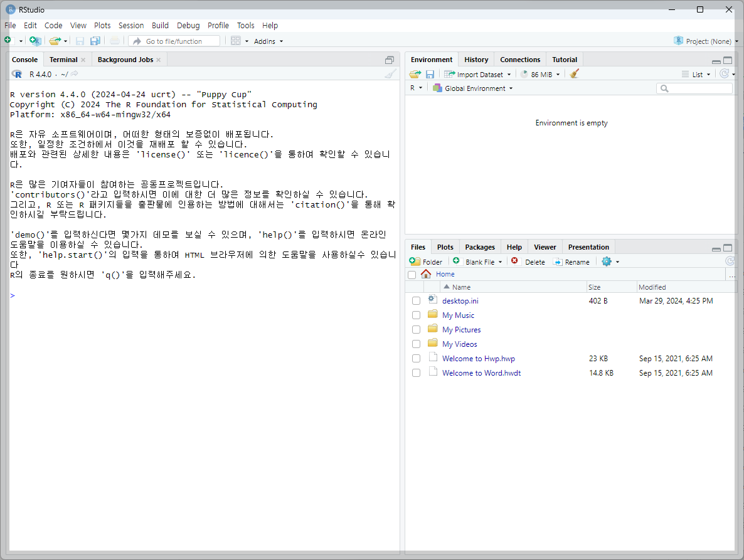Image resolution: width=744 pixels, height=560 pixels.
Task: Open the Global Environment dropdown
Action: point(473,88)
